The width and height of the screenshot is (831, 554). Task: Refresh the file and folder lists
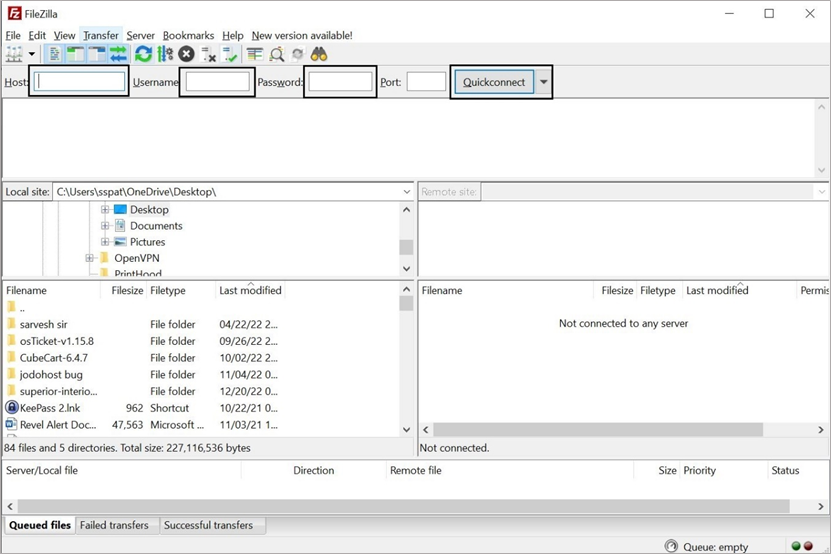pos(143,54)
